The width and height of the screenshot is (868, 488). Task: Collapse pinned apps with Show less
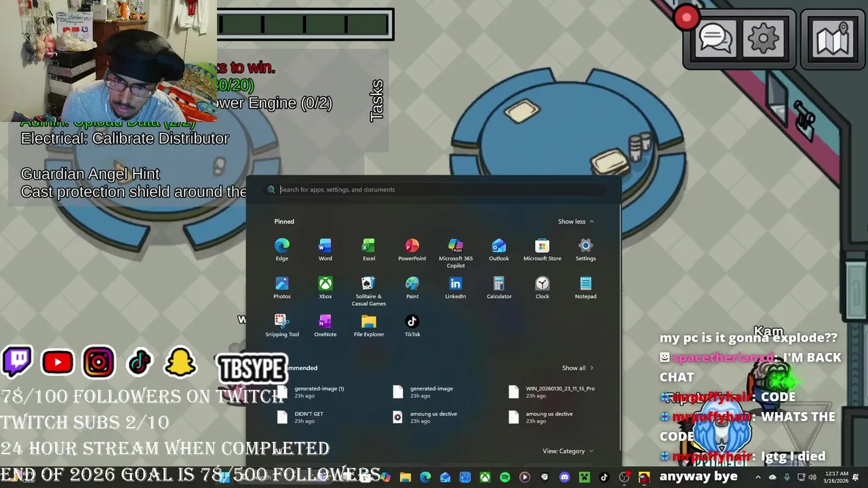(x=576, y=222)
